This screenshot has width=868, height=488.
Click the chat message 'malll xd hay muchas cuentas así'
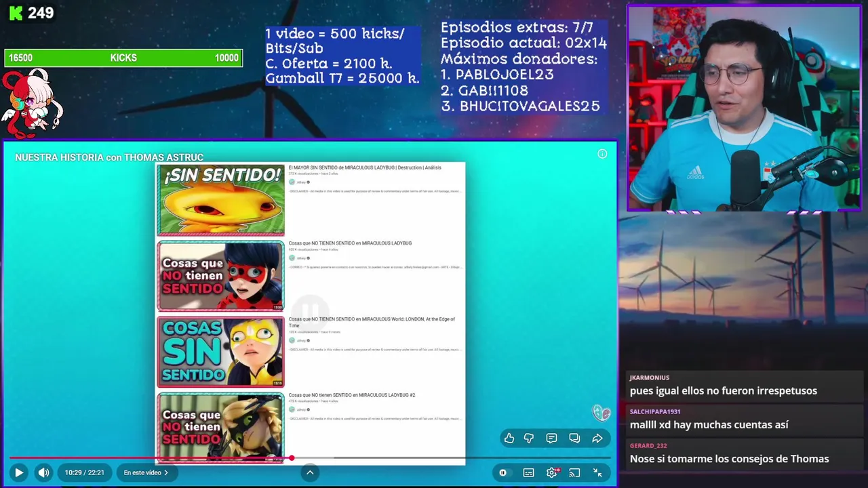click(709, 425)
